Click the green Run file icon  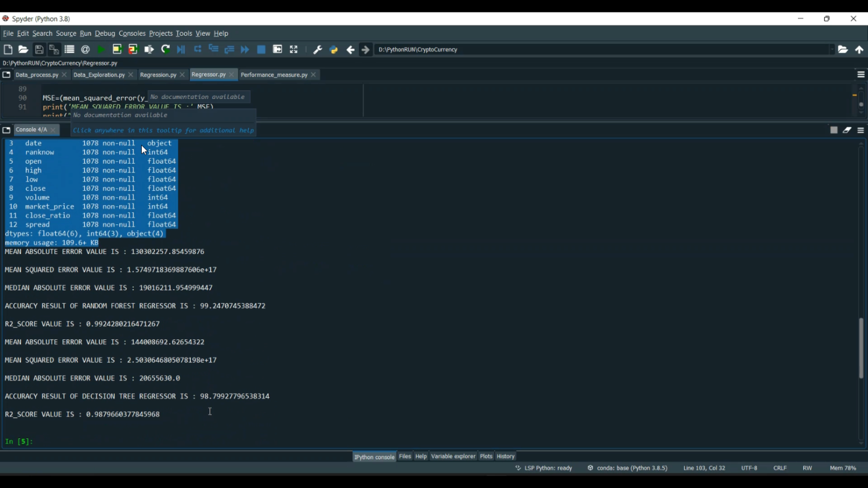[101, 50]
